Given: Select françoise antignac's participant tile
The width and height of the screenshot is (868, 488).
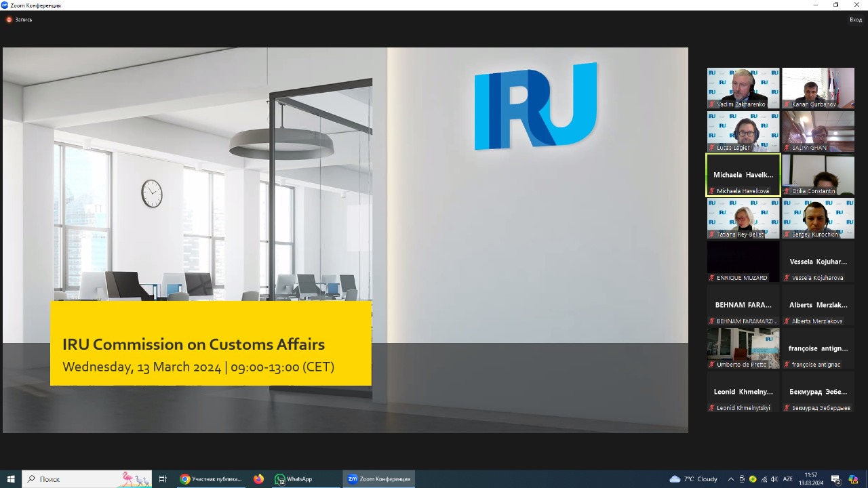Looking at the screenshot, I should click(x=818, y=348).
